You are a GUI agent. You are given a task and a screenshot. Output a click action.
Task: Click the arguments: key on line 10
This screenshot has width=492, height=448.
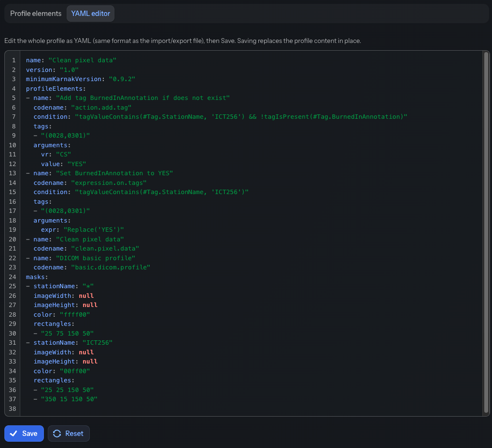pyautogui.click(x=52, y=145)
